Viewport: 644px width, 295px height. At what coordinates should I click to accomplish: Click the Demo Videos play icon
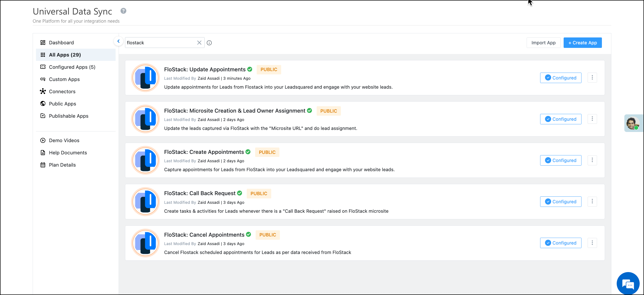click(x=43, y=140)
